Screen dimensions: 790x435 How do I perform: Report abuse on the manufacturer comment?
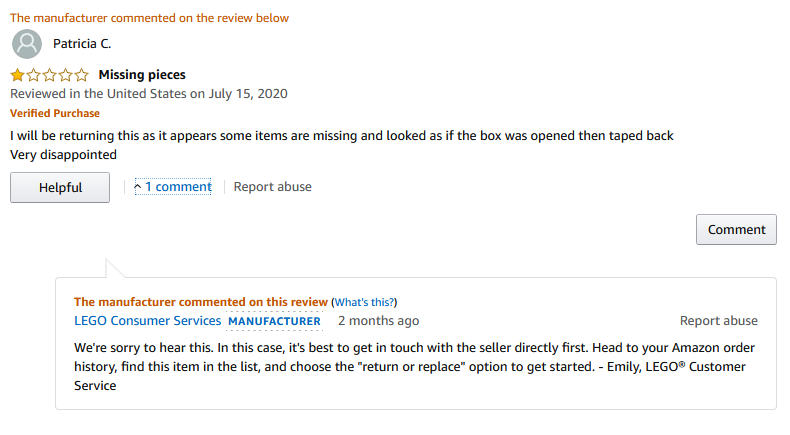718,321
